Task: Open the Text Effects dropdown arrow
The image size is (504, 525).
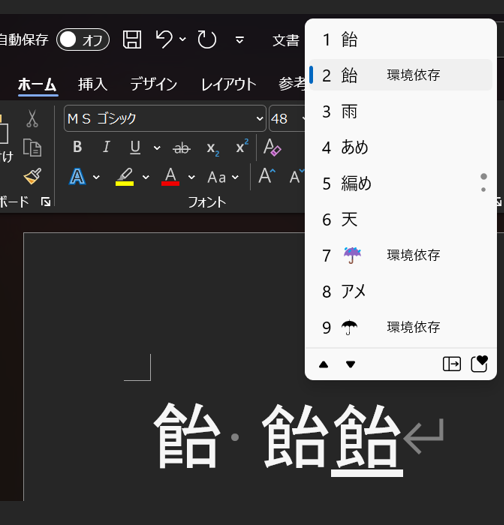Action: 96,177
